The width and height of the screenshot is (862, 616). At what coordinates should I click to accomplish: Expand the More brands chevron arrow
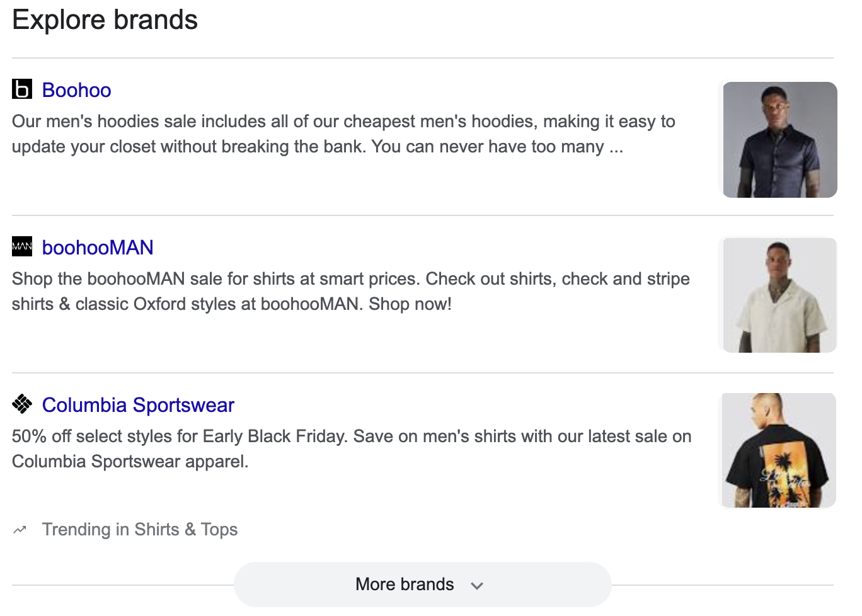[x=477, y=585]
